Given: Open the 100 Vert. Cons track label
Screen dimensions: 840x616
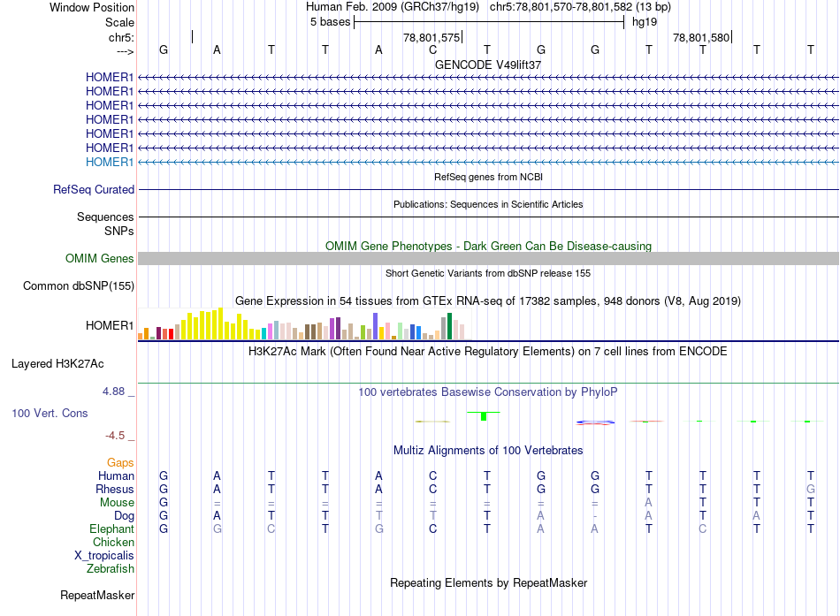Looking at the screenshot, I should click(x=50, y=413).
